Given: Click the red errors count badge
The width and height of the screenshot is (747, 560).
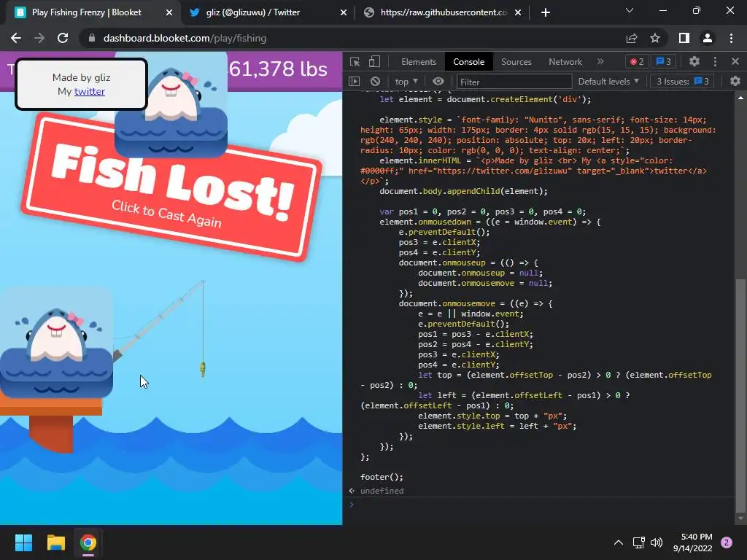Looking at the screenshot, I should click(x=637, y=61).
